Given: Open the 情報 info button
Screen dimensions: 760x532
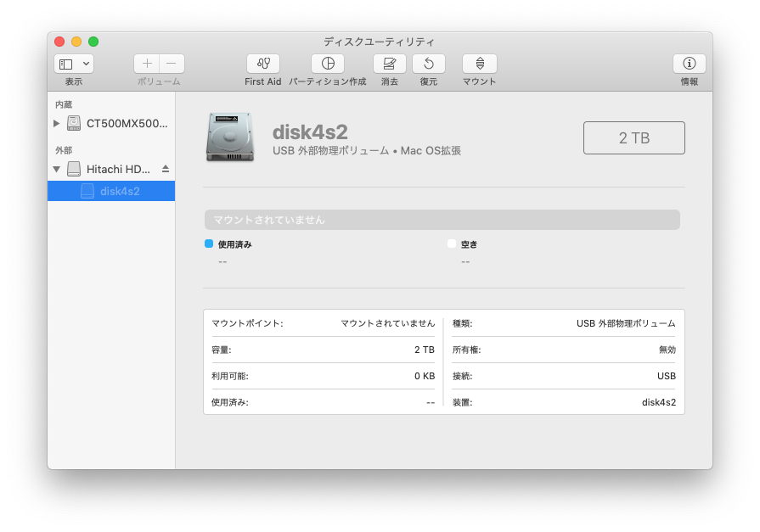Looking at the screenshot, I should pos(690,64).
